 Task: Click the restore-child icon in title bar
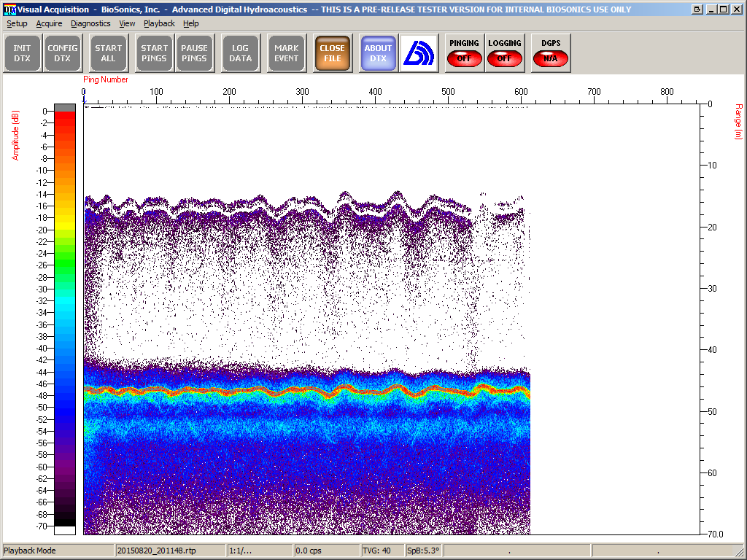pos(697,9)
